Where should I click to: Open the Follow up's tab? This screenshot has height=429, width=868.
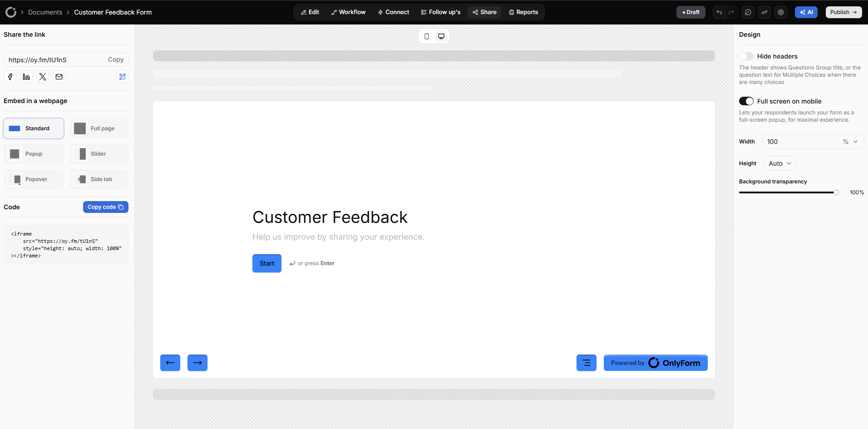click(x=441, y=12)
